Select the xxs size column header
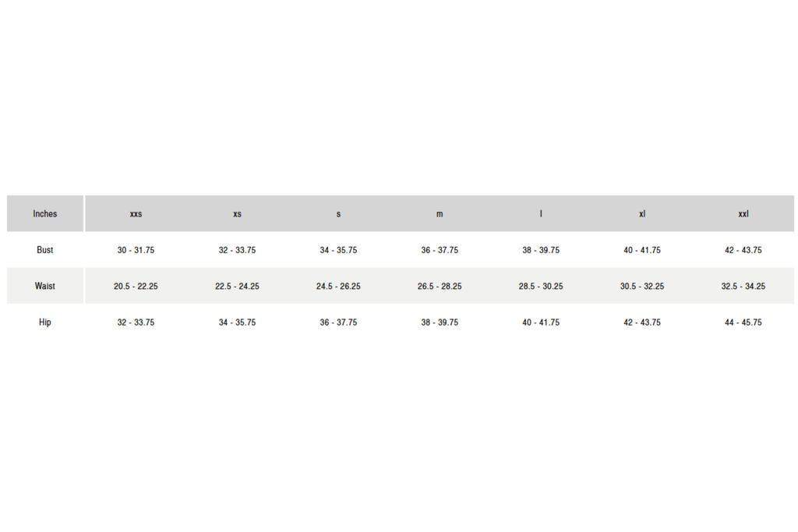Screen dimensions: 798x532 [x=136, y=214]
